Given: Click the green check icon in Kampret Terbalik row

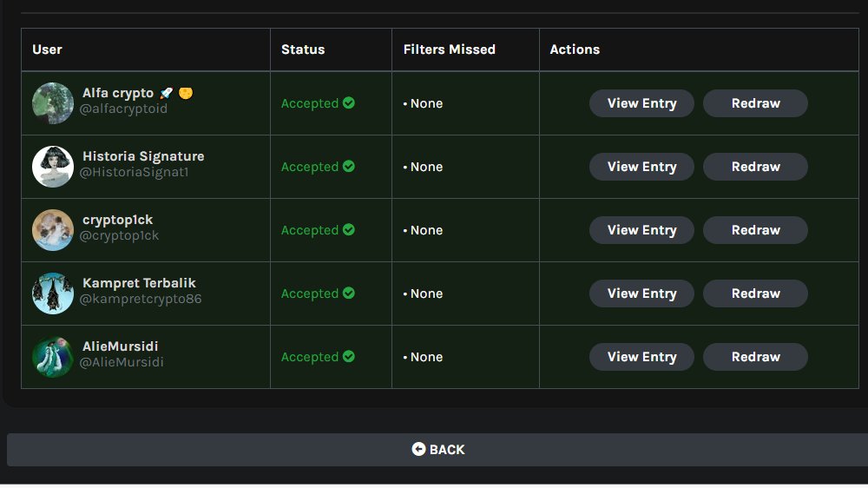Looking at the screenshot, I should (x=349, y=293).
